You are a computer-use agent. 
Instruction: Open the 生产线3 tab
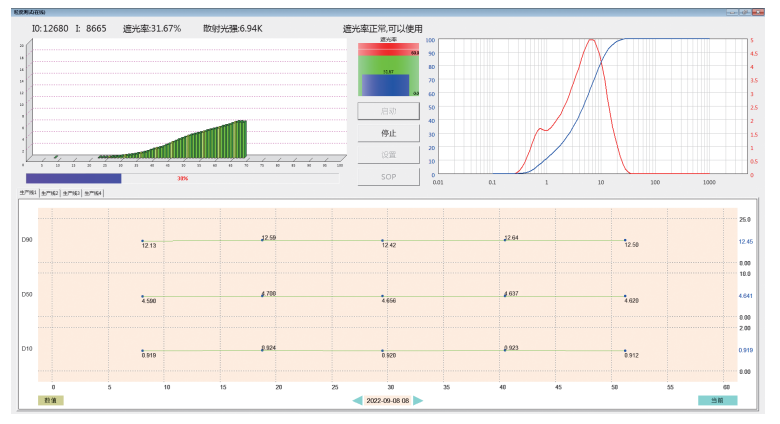click(x=71, y=192)
